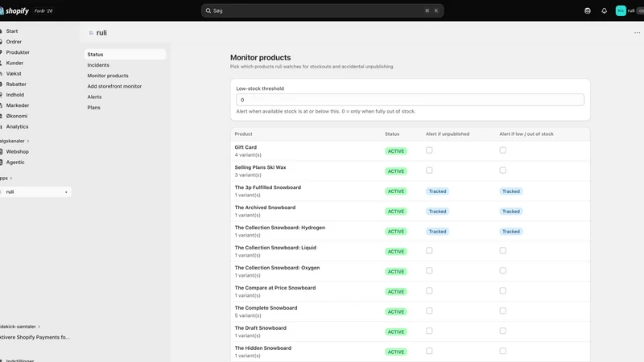Click unpublished Tracked badge for Archived Snowboard
The height and width of the screenshot is (362, 644).
(x=437, y=212)
